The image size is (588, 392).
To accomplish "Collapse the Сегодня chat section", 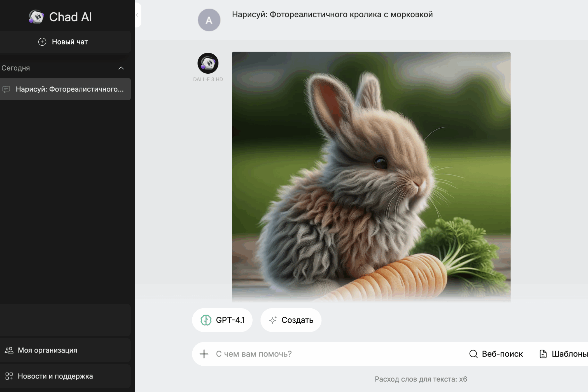I will [x=121, y=68].
